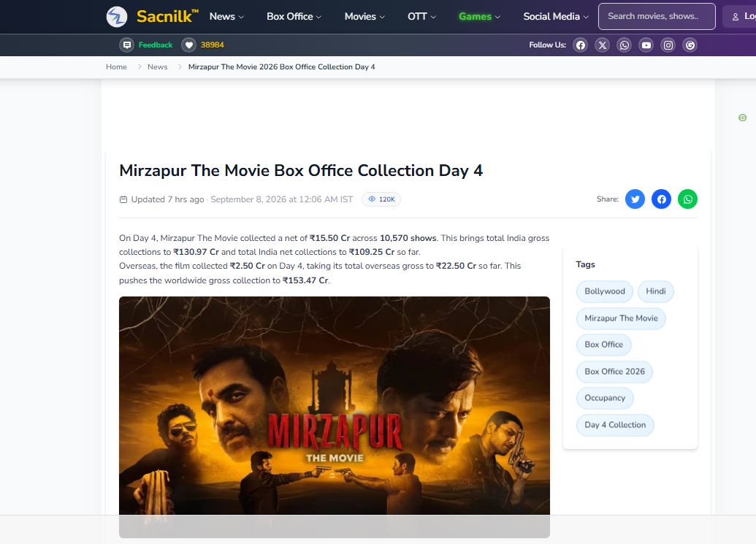Click Sacnilk brand name text
Screen dimensions: 756x544
click(x=167, y=16)
